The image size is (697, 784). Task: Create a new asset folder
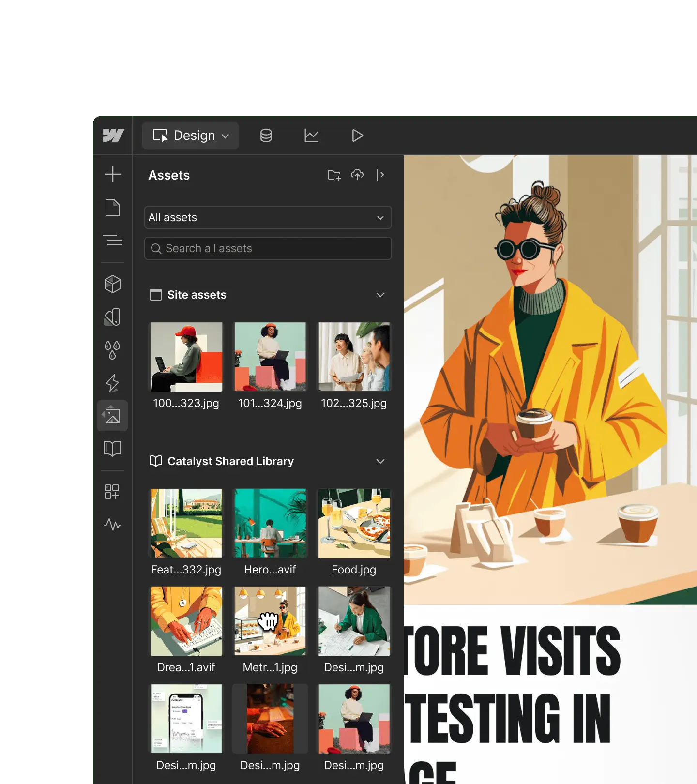pos(334,175)
